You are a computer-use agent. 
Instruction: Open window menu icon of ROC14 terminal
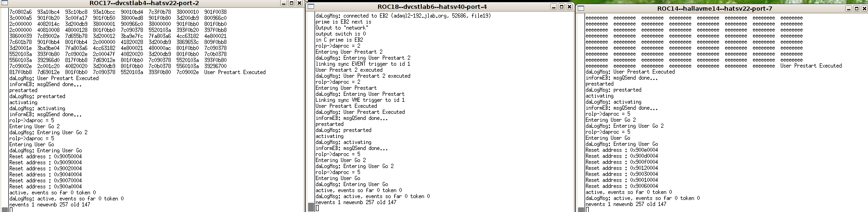click(x=581, y=8)
